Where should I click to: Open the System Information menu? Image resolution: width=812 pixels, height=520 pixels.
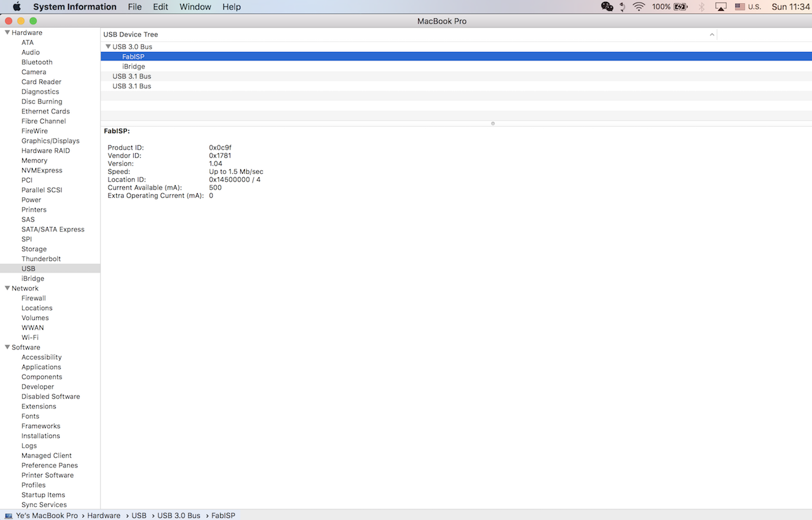(x=75, y=7)
